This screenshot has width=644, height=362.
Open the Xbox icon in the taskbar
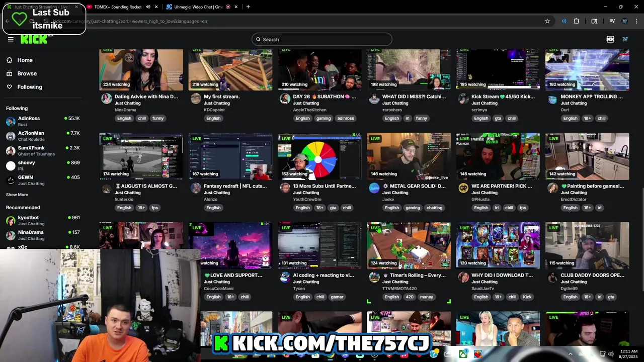click(463, 354)
